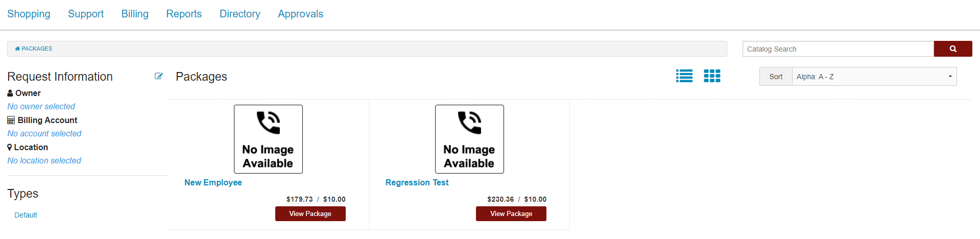
Task: Switch to list view layout
Action: point(684,76)
